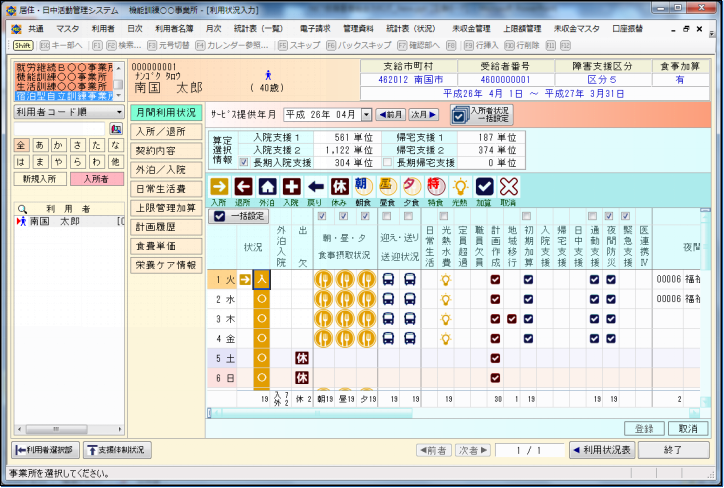Click the 光熱 light bulb icon
This screenshot has width=724, height=488.
pos(460,186)
